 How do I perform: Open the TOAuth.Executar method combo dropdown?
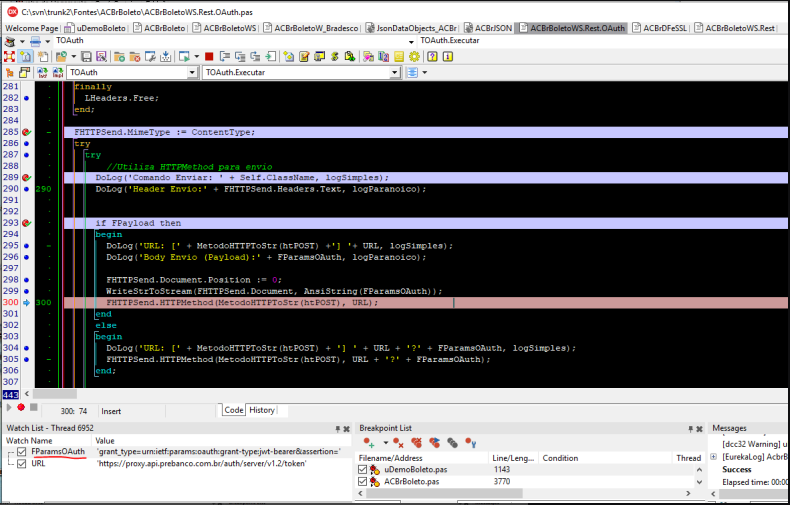tap(394, 73)
